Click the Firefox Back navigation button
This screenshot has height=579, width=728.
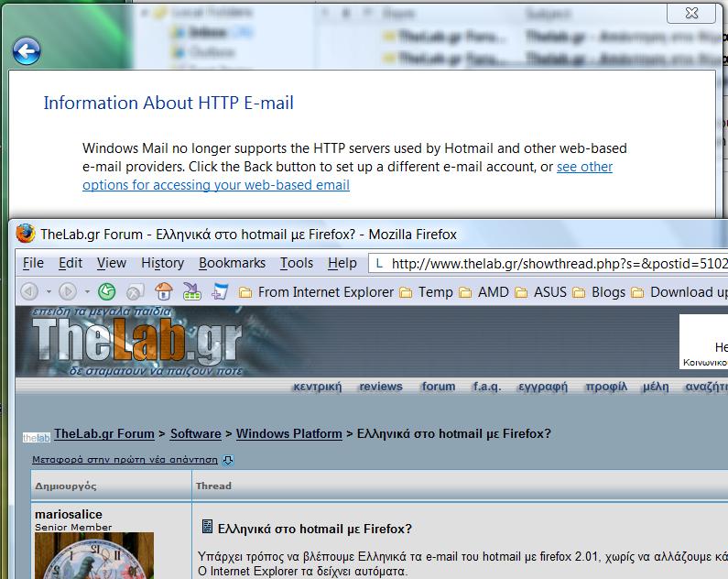pyautogui.click(x=29, y=291)
